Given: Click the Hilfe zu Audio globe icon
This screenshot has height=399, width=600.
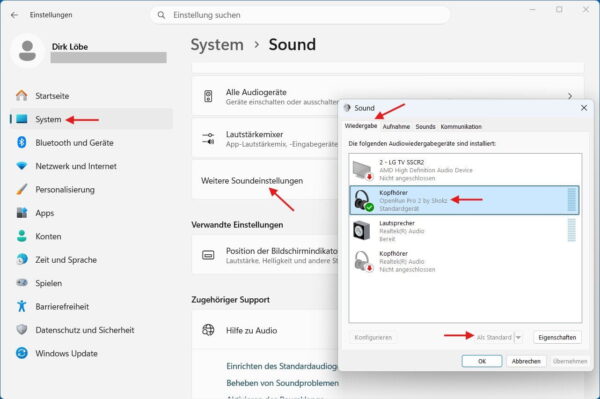Looking at the screenshot, I should pos(208,330).
